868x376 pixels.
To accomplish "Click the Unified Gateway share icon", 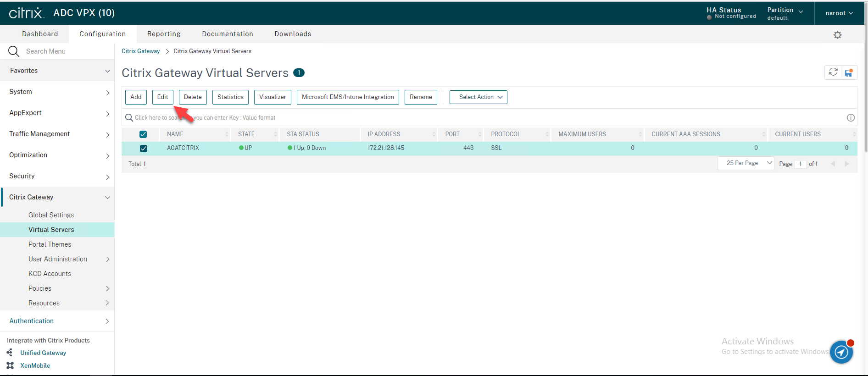I will coord(10,353).
